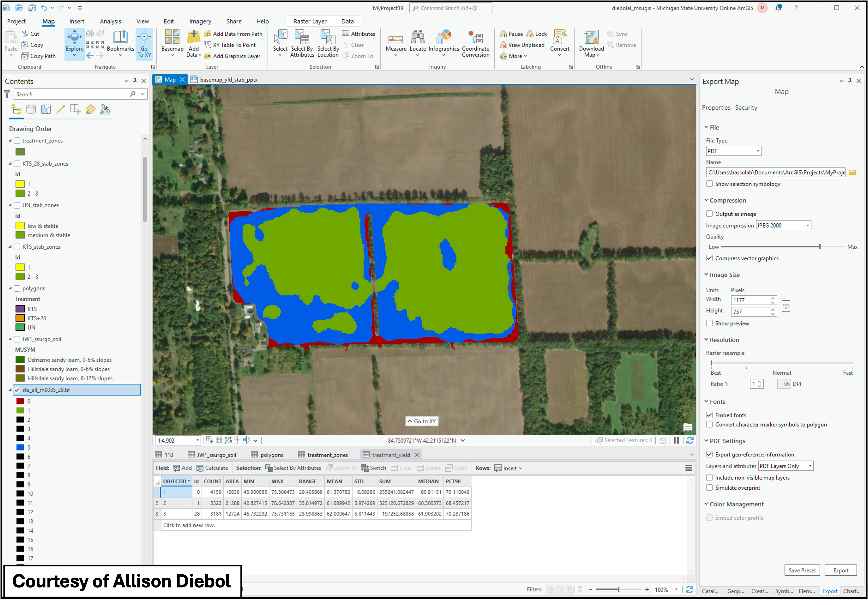Screen dimensions: 868x605
Task: Uncheck Compress vector graphics
Action: (710, 258)
